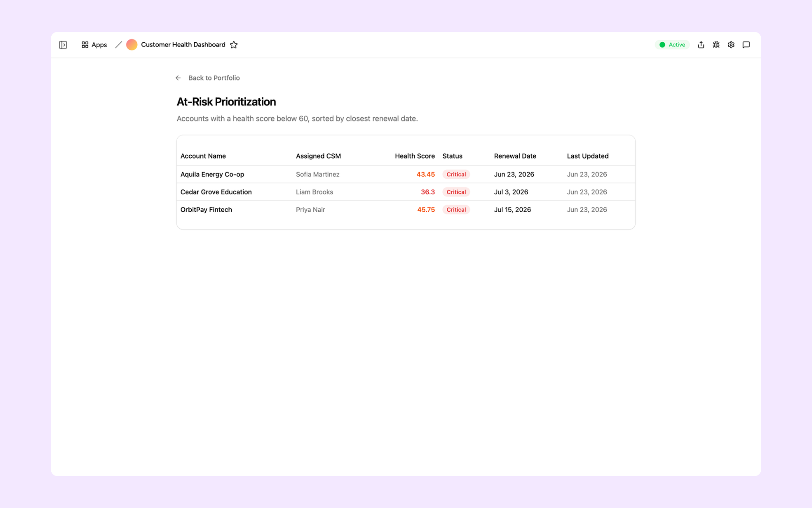Viewport: 812px width, 508px height.
Task: Click the Active status badge
Action: coord(672,45)
